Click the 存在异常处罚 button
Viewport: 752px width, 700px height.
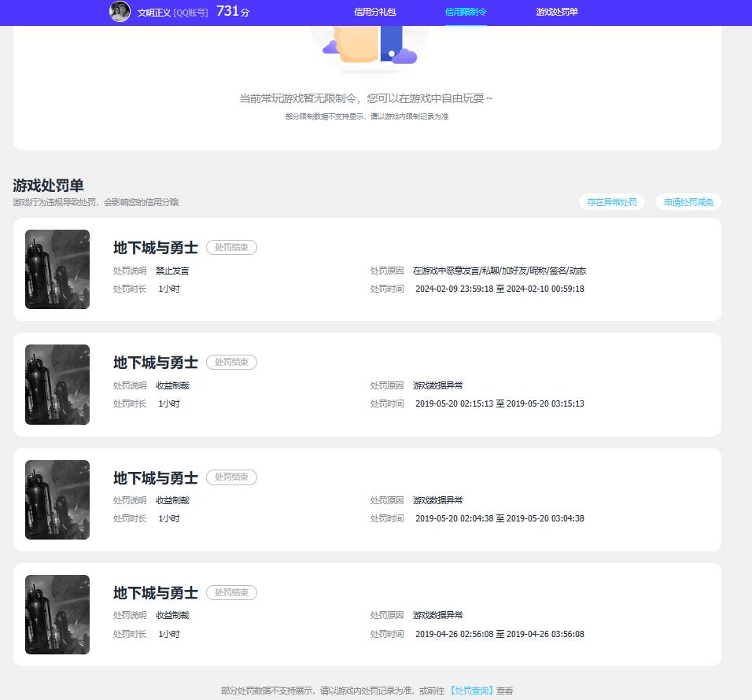[x=612, y=202]
